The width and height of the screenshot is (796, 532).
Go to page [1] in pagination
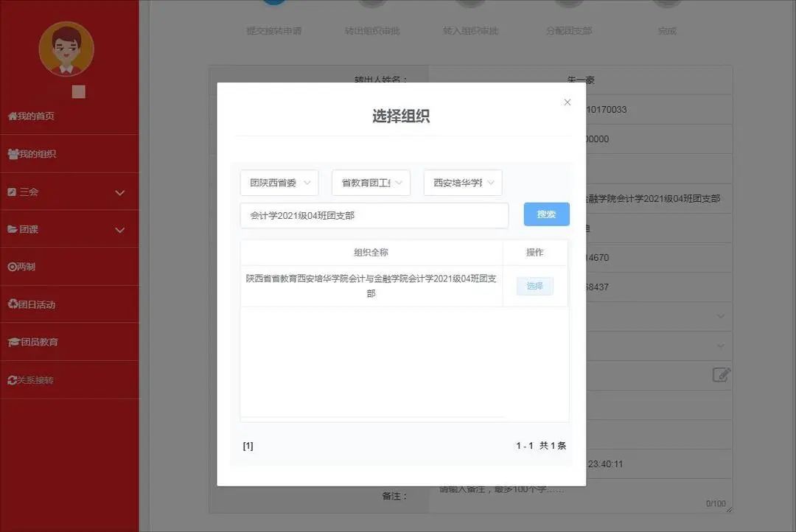(x=248, y=446)
